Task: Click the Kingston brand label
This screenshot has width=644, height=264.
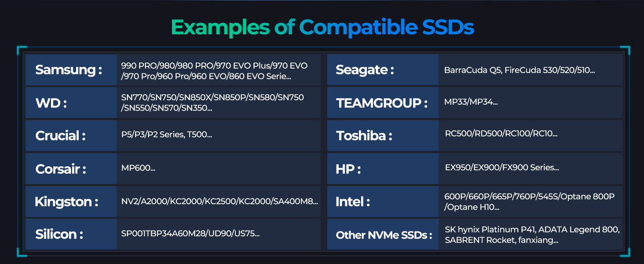Action: pyautogui.click(x=66, y=202)
